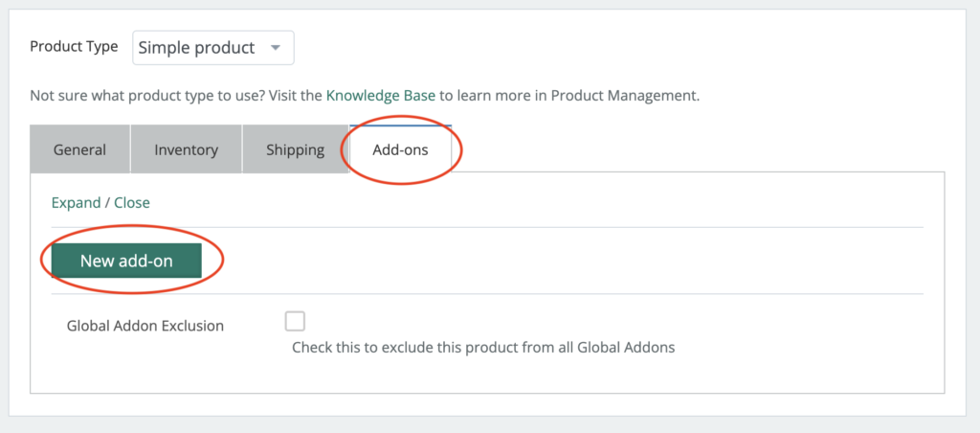Open the Shipping tab
This screenshot has height=433, width=980.
295,149
